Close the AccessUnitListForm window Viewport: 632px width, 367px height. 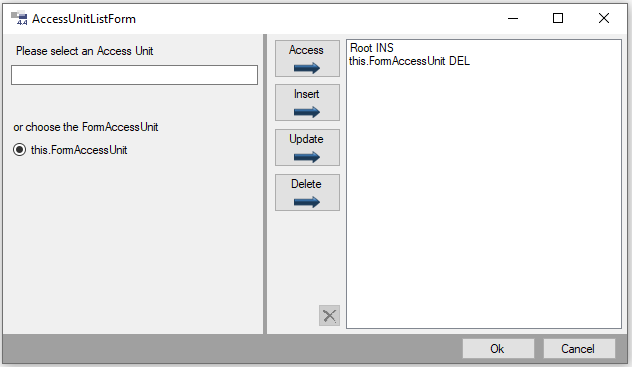pyautogui.click(x=603, y=18)
